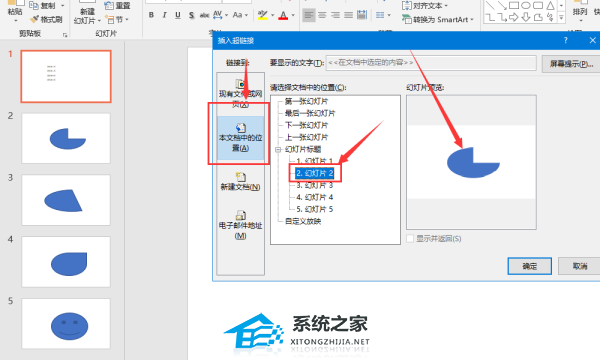
Task: Select slide 2 thumbnail with pie shape
Action: [66, 138]
